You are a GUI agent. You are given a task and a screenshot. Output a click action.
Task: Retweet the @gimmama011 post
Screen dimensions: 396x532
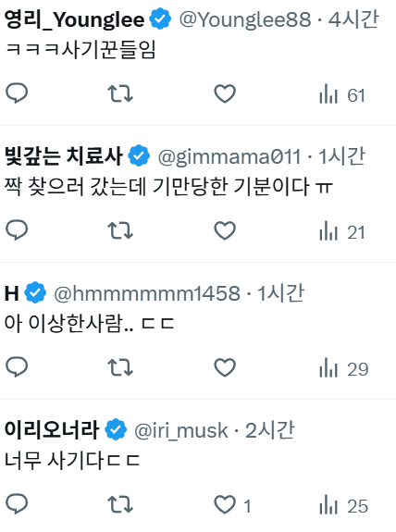[x=120, y=230]
